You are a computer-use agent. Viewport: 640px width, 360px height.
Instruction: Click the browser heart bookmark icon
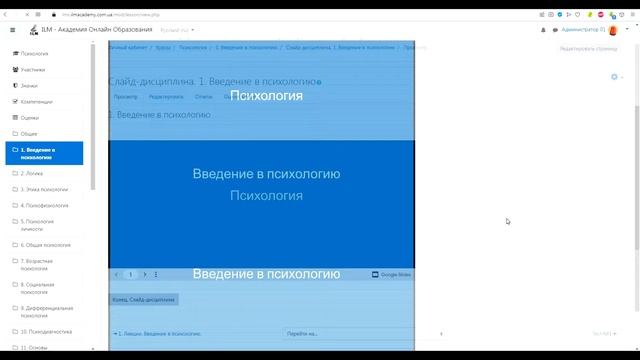[578, 15]
